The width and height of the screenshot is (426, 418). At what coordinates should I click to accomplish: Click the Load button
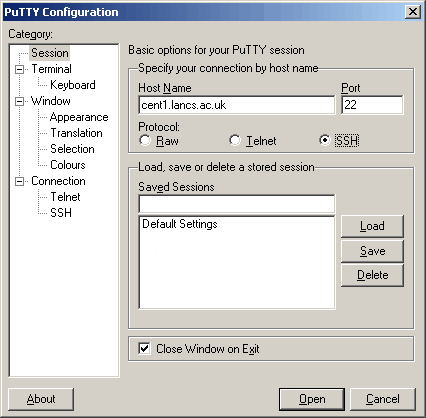[x=372, y=226]
